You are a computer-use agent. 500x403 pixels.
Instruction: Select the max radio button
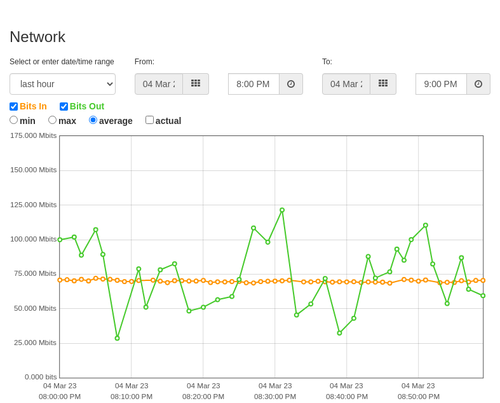[52, 120]
